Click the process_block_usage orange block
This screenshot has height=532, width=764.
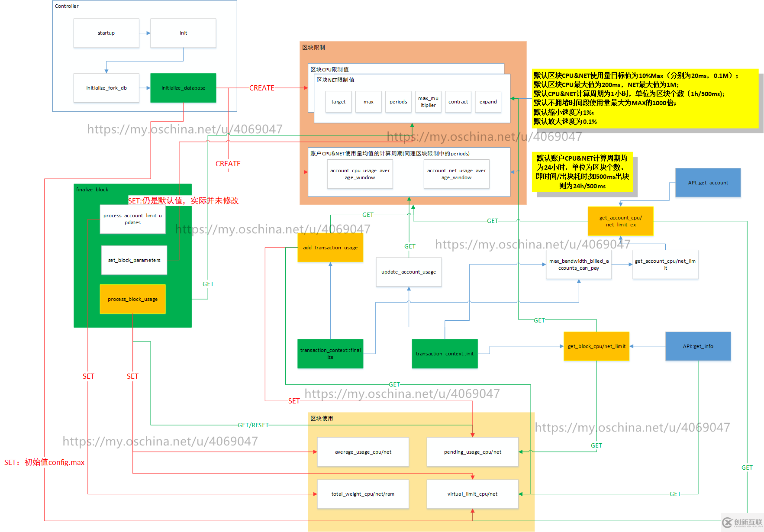point(132,299)
